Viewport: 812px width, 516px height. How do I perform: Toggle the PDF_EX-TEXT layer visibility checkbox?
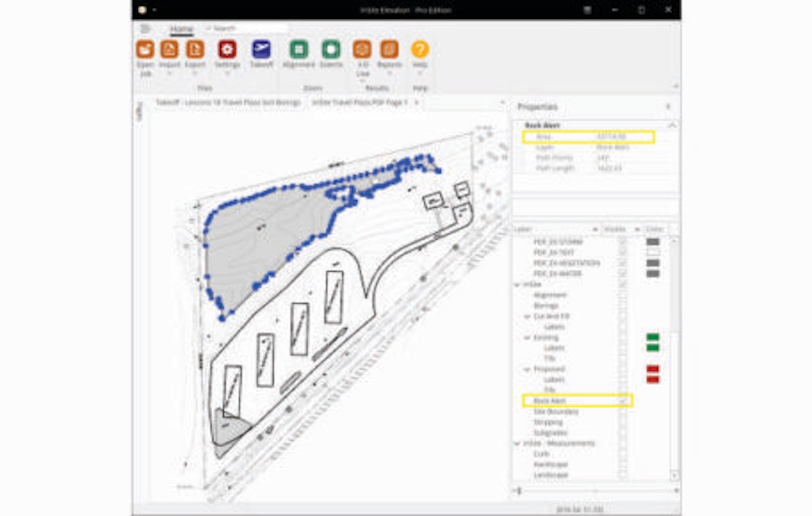pos(621,252)
